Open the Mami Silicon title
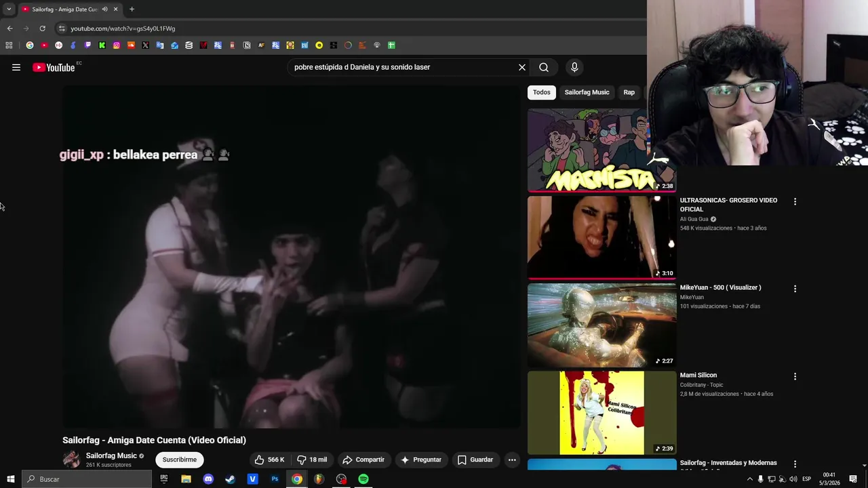 coord(698,375)
